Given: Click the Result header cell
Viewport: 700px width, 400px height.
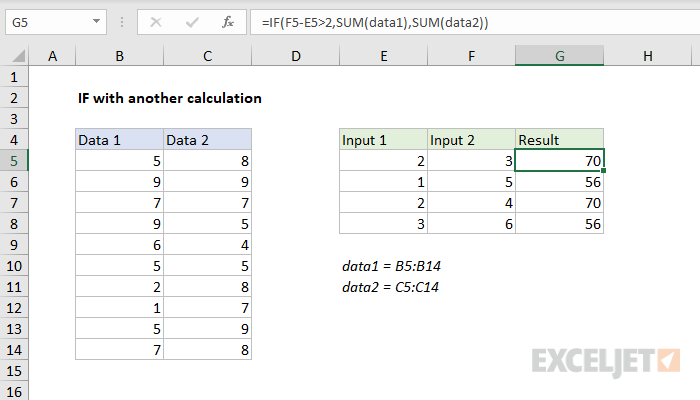Looking at the screenshot, I should (x=559, y=140).
